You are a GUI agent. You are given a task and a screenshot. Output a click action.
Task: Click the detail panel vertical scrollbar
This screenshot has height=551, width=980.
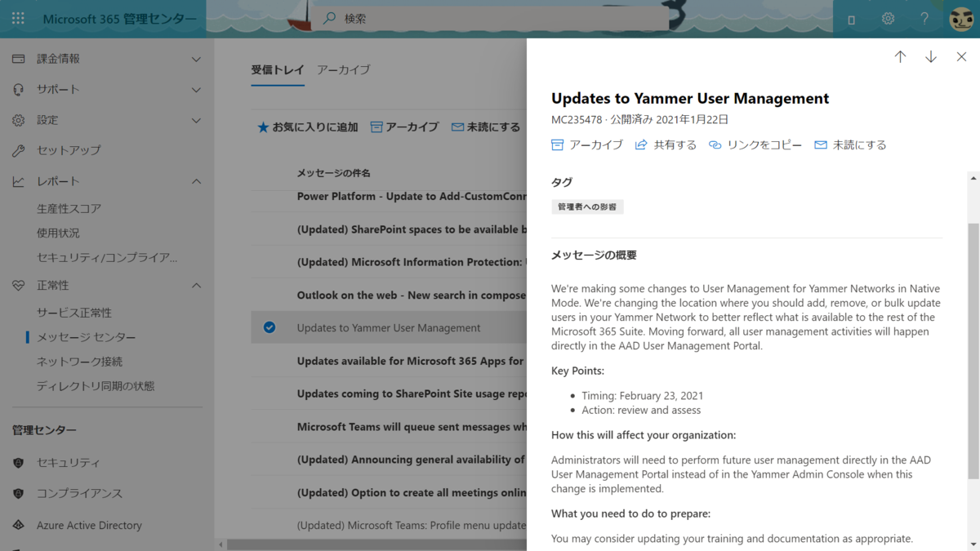[973, 351]
